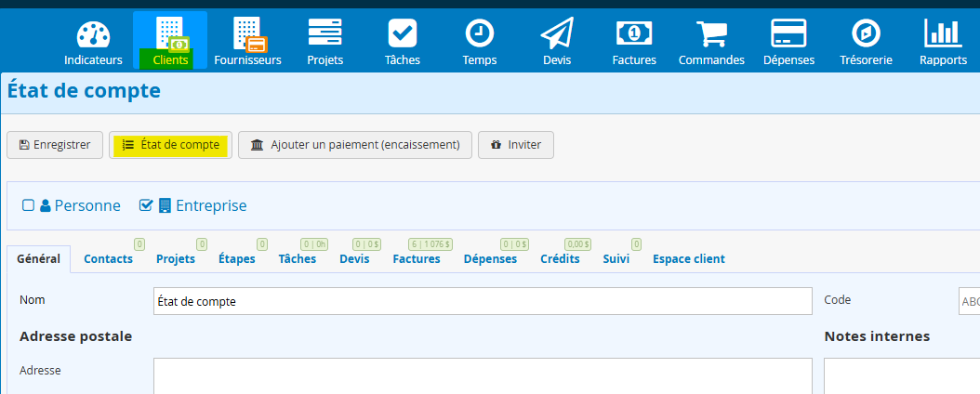Open the Temps clock icon

click(479, 35)
